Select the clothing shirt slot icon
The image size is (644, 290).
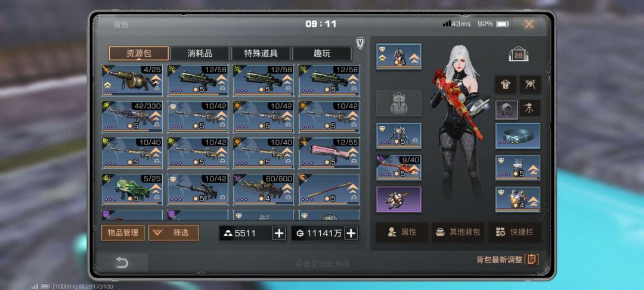point(506,84)
